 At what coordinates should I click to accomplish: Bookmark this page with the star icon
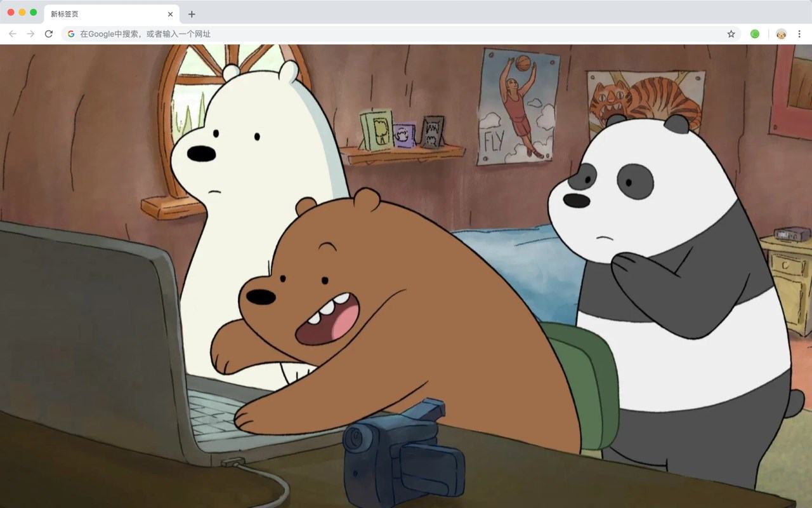click(x=731, y=34)
